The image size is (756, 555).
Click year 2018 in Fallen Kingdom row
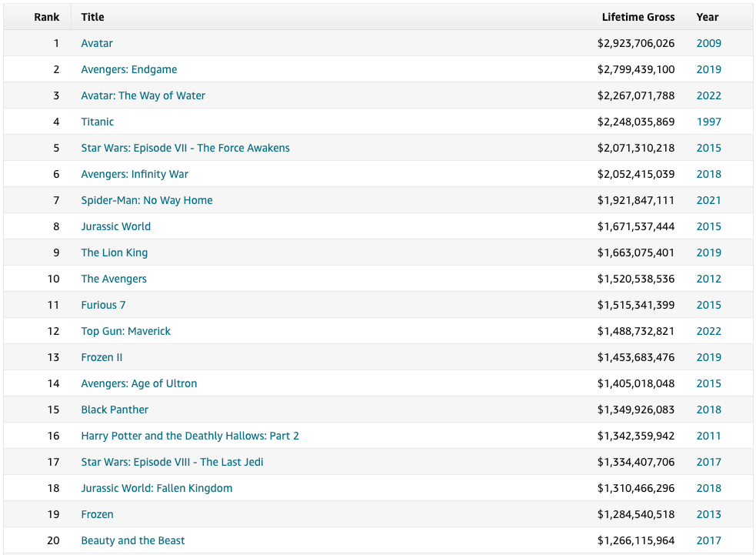point(709,488)
